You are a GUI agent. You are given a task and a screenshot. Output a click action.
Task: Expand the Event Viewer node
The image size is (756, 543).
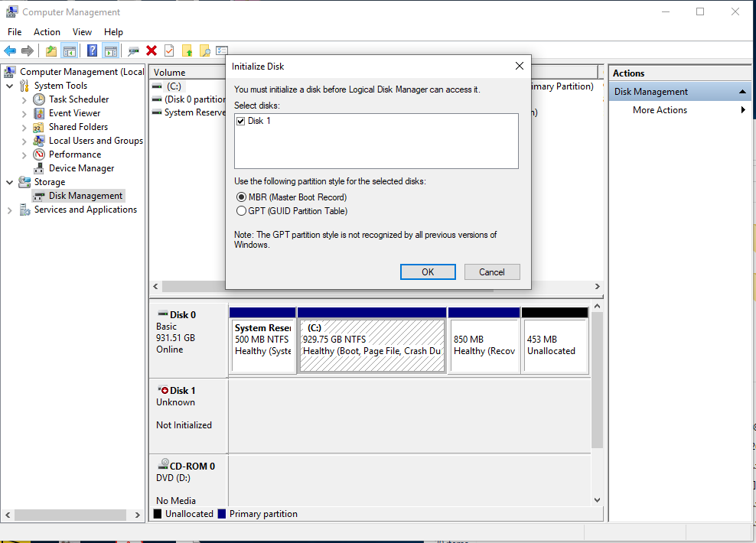pyautogui.click(x=24, y=114)
